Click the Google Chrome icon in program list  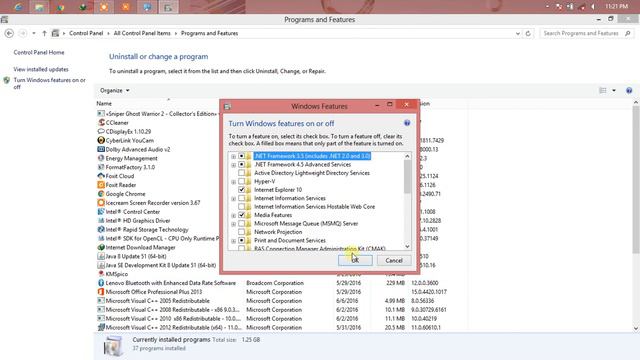pos(101,194)
